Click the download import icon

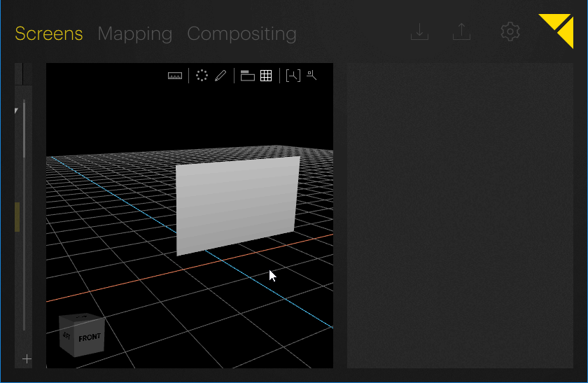[x=419, y=32]
